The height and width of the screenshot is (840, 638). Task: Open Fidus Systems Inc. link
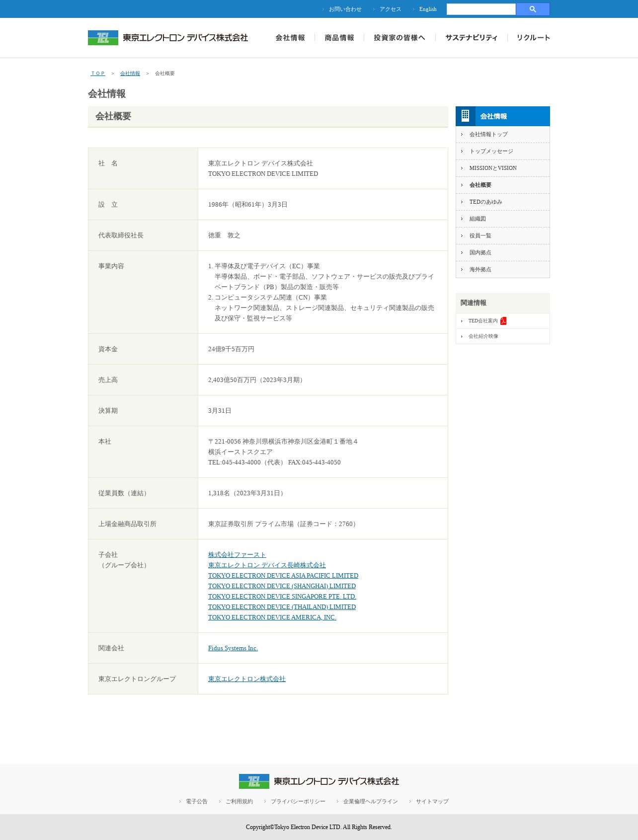tap(233, 648)
